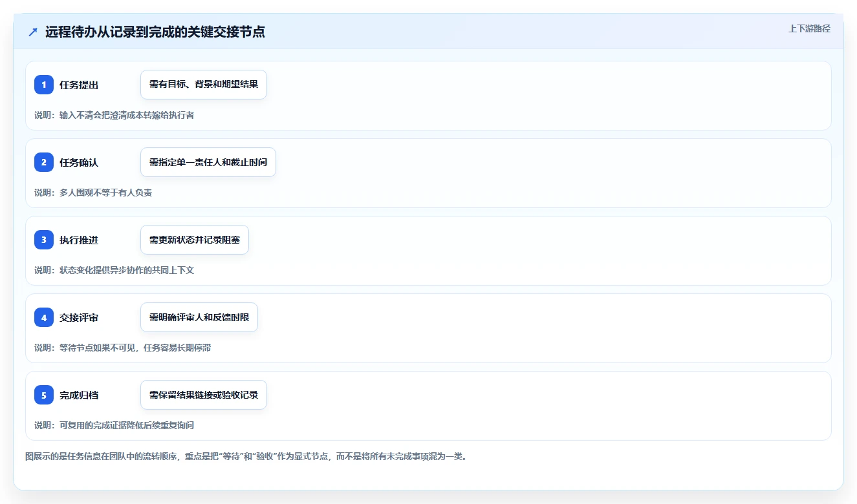The image size is (857, 504).
Task: Select the 执行推进 step label
Action: click(79, 240)
